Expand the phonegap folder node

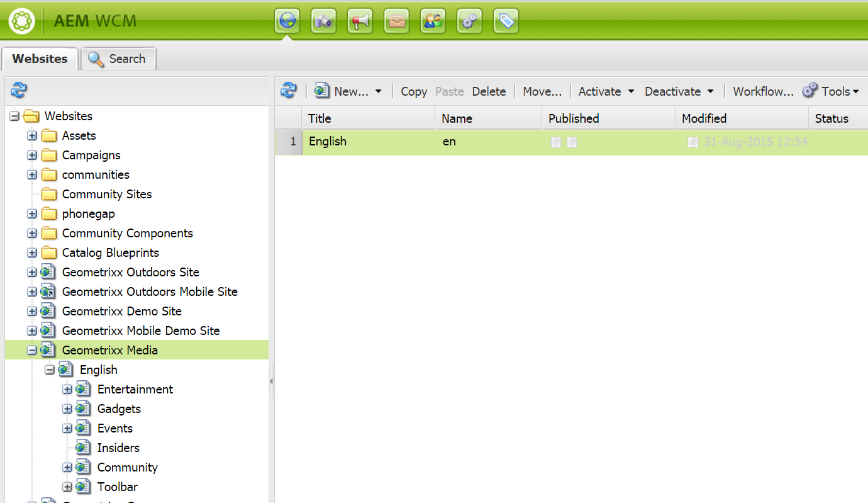click(32, 214)
